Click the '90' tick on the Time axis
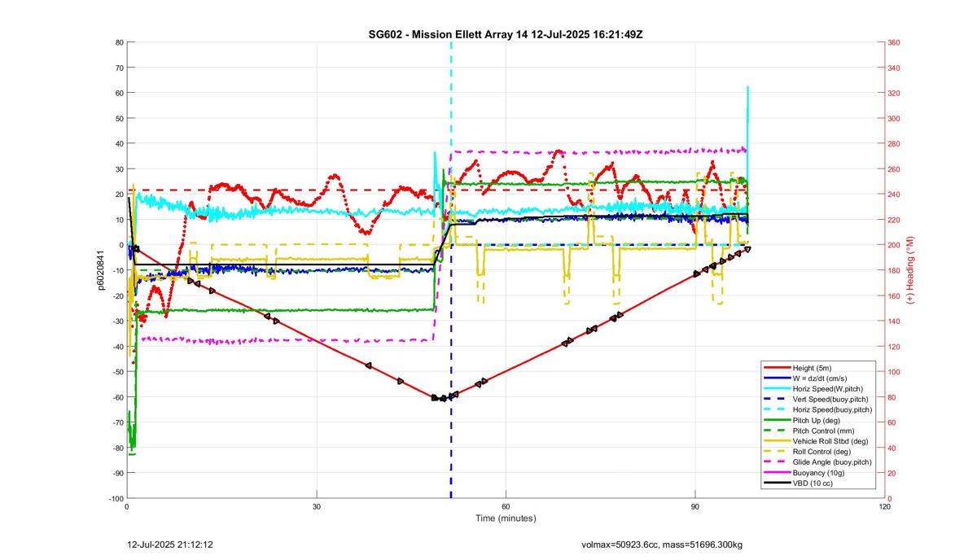The width and height of the screenshot is (977, 560). click(695, 506)
